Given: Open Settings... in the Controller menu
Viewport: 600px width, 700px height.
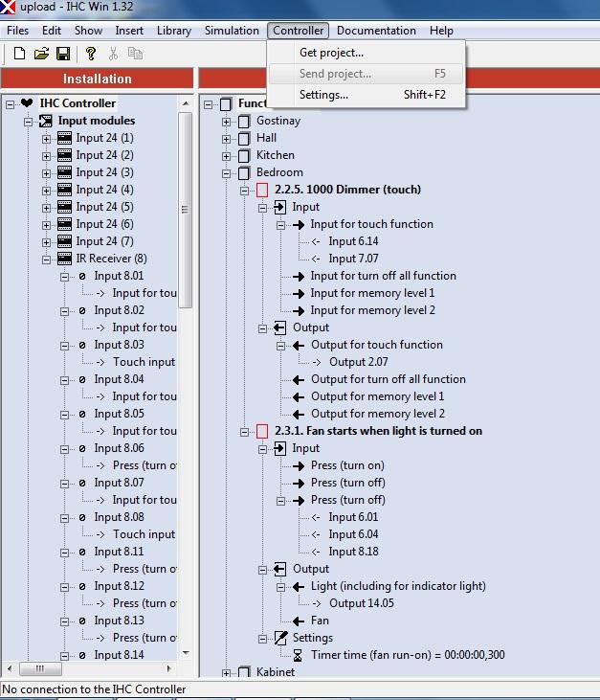Looking at the screenshot, I should coord(323,95).
